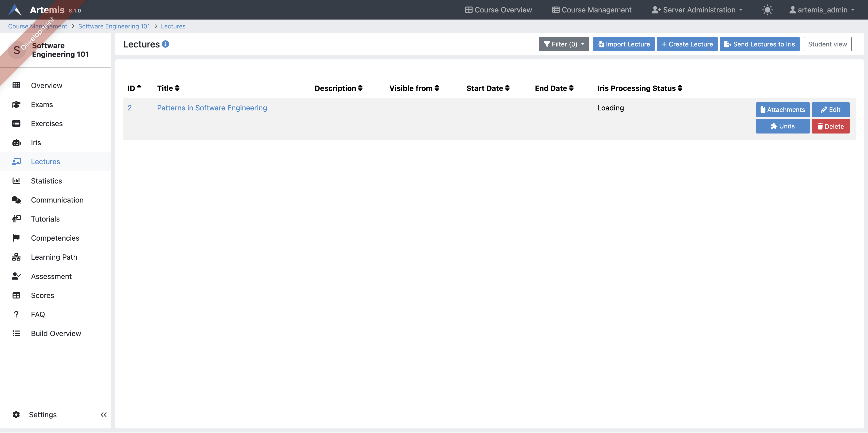Go to Course Management in navbar

coord(592,10)
